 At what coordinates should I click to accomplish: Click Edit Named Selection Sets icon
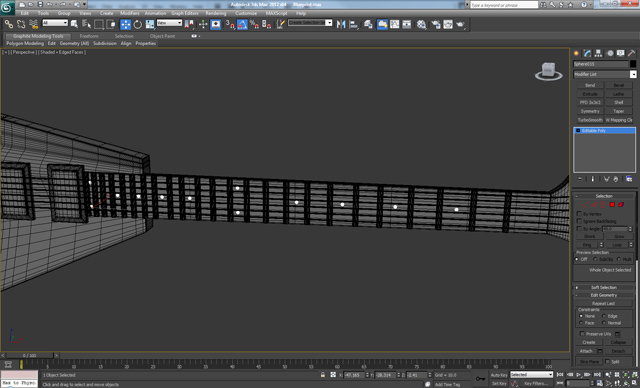[x=280, y=24]
